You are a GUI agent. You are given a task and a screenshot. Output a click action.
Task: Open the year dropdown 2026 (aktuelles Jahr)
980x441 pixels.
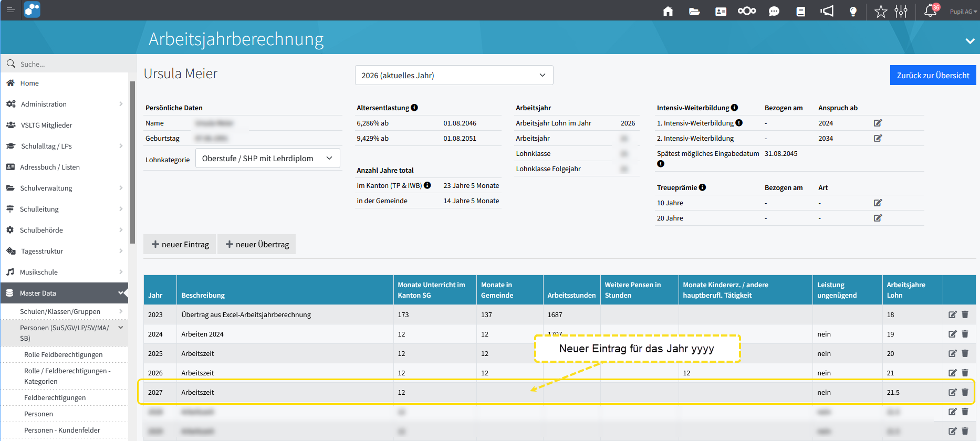pyautogui.click(x=454, y=75)
